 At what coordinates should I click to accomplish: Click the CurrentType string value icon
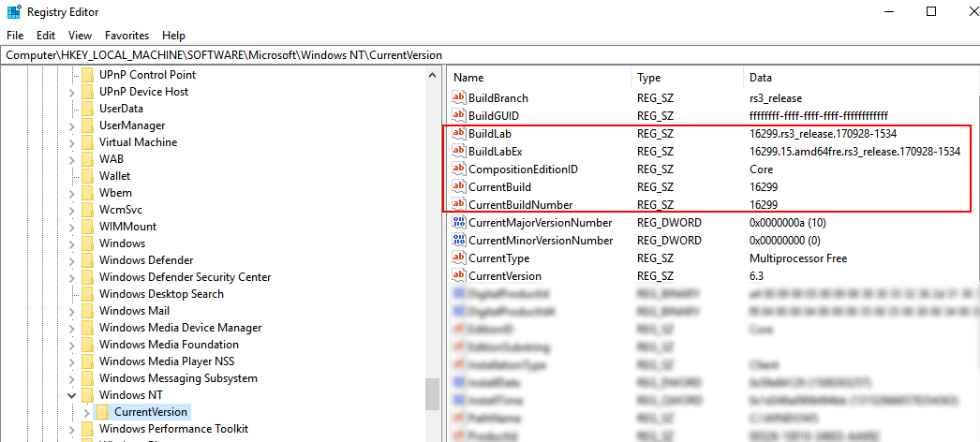coord(459,258)
